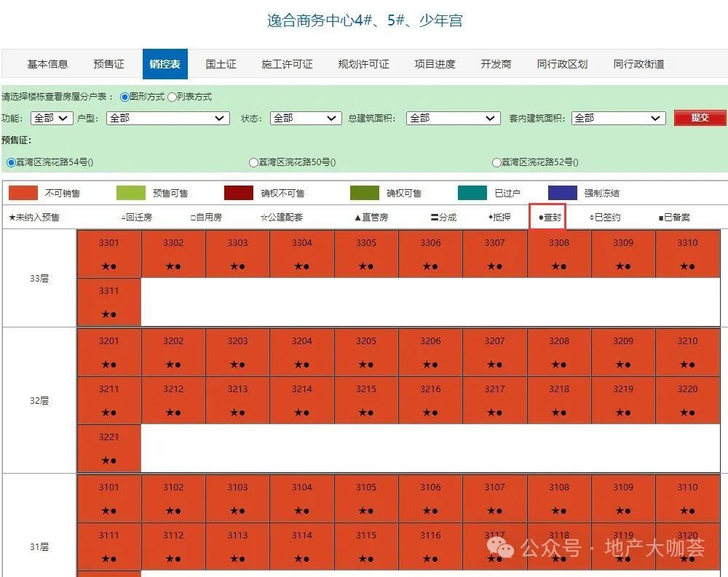Go to the 施工许可证 tab
Viewport: 728px width, 577px height.
click(287, 64)
